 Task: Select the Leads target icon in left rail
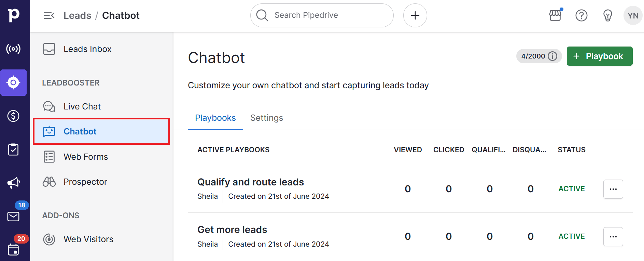pyautogui.click(x=13, y=82)
